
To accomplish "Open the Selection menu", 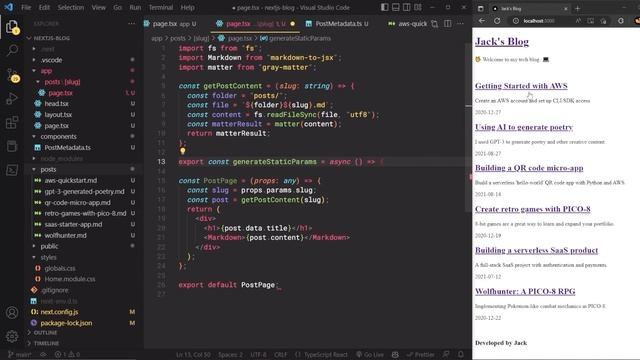I will [71, 7].
